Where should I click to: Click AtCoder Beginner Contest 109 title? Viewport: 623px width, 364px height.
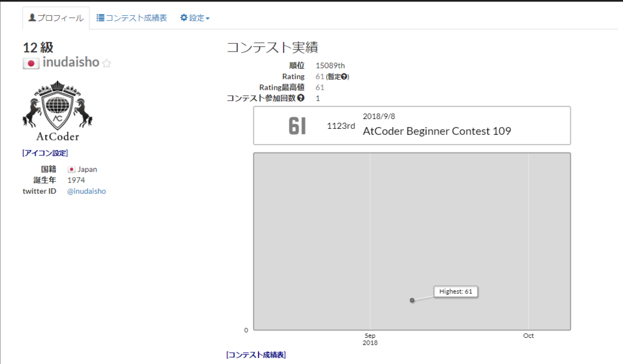[437, 131]
